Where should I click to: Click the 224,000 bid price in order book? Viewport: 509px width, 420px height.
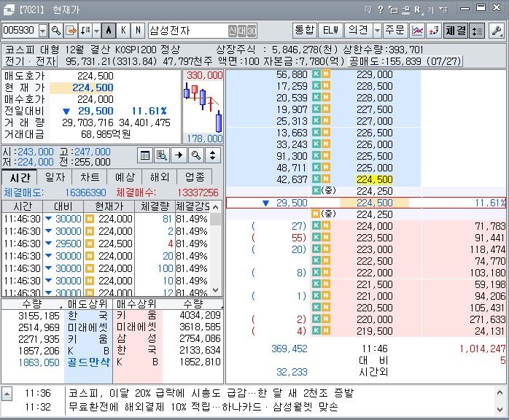point(375,226)
